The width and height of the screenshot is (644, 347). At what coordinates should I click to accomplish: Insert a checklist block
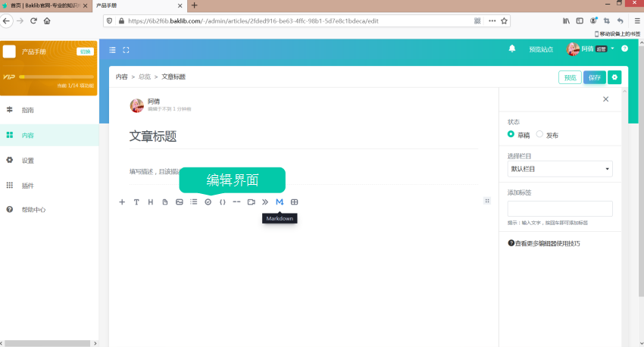(x=208, y=202)
